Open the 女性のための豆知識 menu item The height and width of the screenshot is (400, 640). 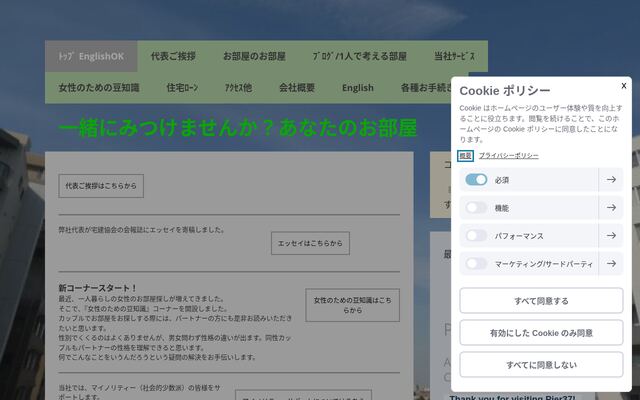[99, 88]
